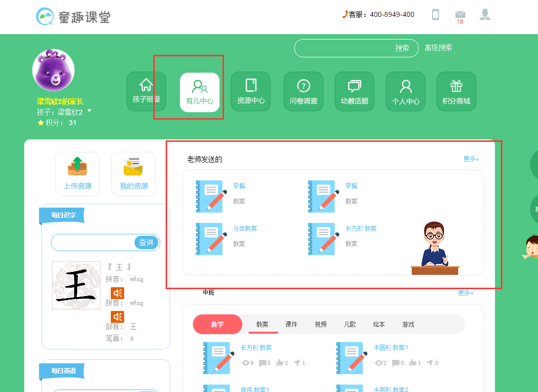Click 查询 in 每日识字
The image size is (538, 392).
(146, 243)
